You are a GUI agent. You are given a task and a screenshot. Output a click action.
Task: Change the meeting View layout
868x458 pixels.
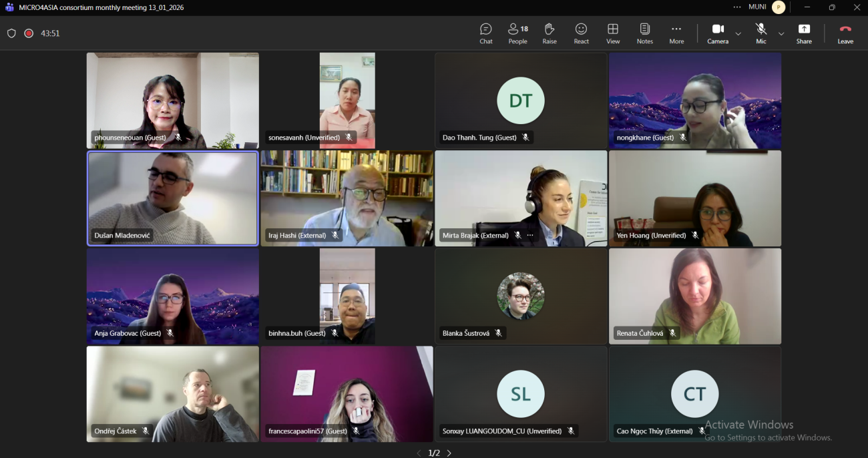(612, 33)
